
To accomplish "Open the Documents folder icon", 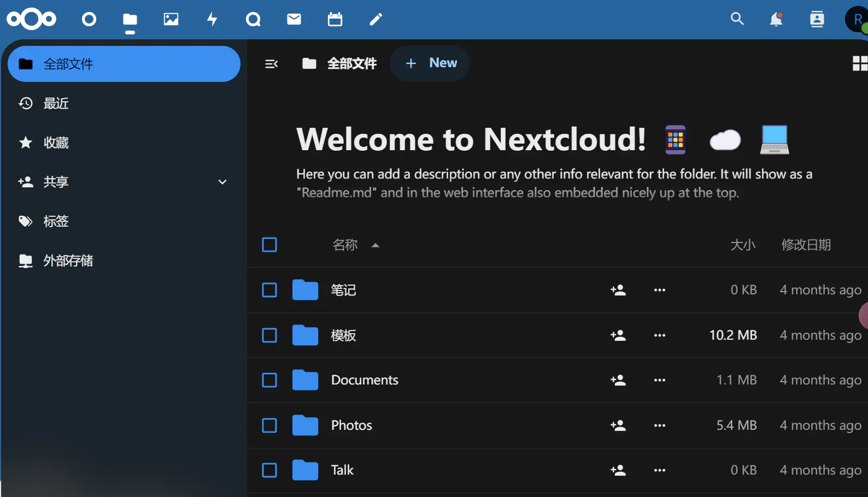I will [305, 380].
